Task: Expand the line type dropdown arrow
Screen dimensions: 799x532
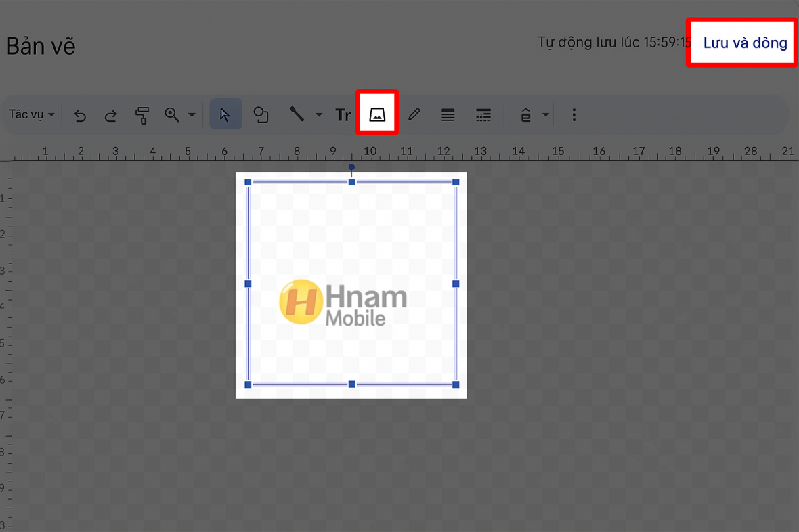Action: coord(319,115)
